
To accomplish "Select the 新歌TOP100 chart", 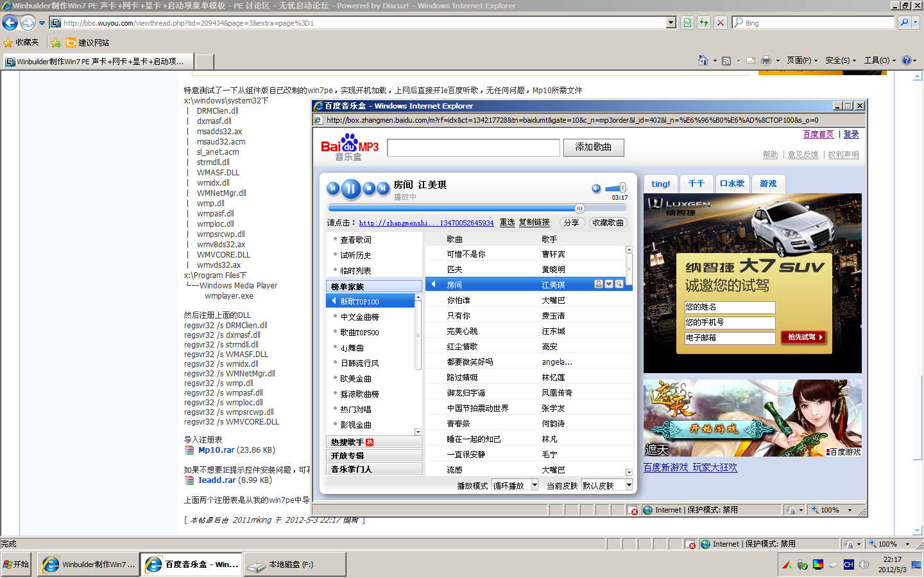I will (370, 301).
